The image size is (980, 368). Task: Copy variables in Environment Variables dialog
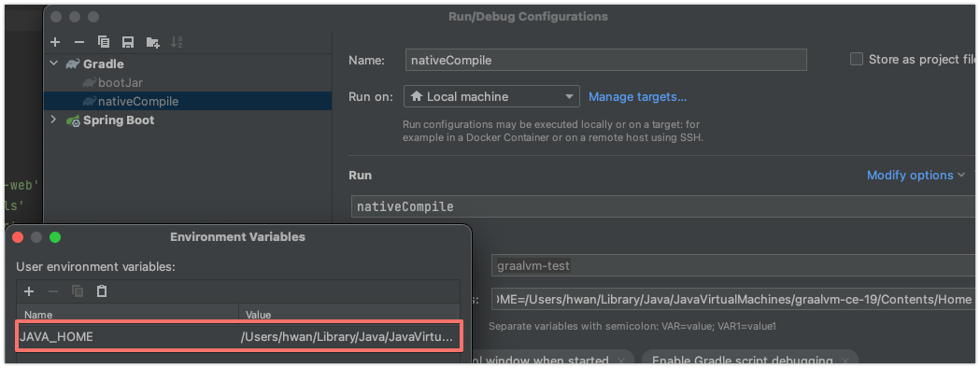click(78, 291)
